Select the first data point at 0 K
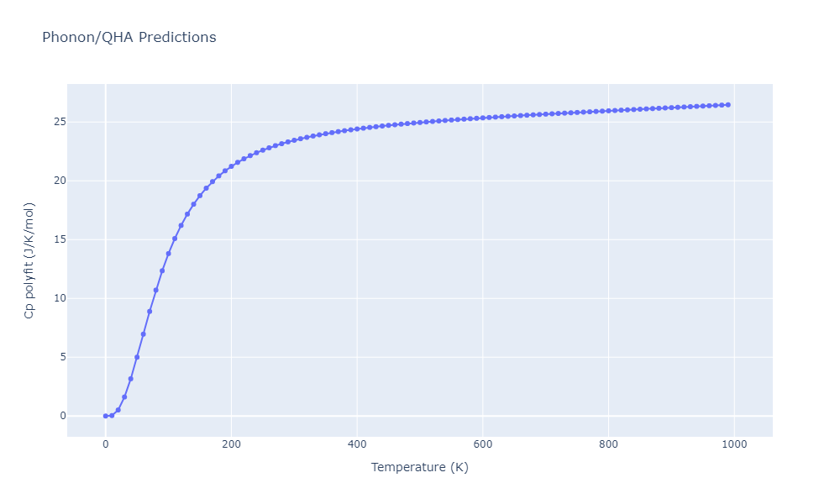The image size is (840, 504). (105, 416)
